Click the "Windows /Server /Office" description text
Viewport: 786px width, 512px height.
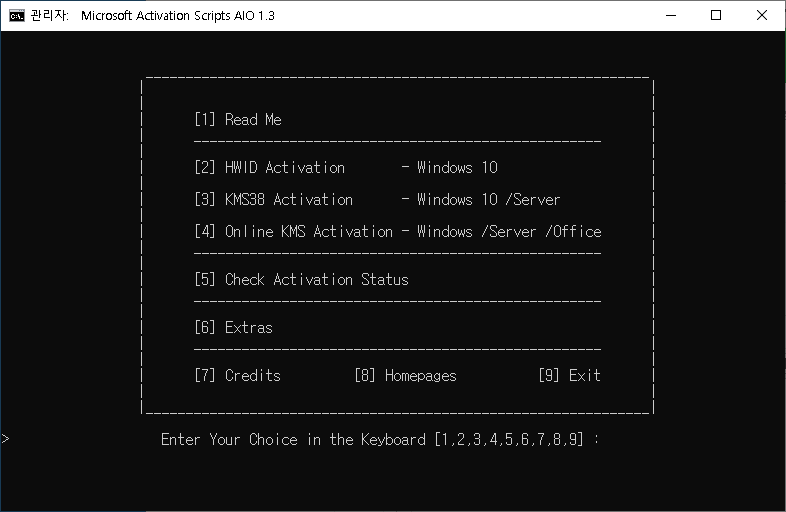coord(509,232)
